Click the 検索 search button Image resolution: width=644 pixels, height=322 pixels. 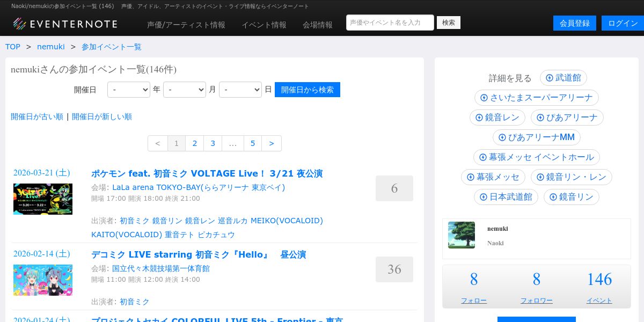point(449,23)
